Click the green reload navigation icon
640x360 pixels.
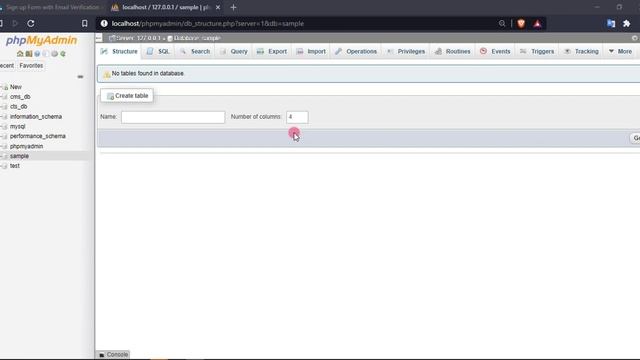63,53
